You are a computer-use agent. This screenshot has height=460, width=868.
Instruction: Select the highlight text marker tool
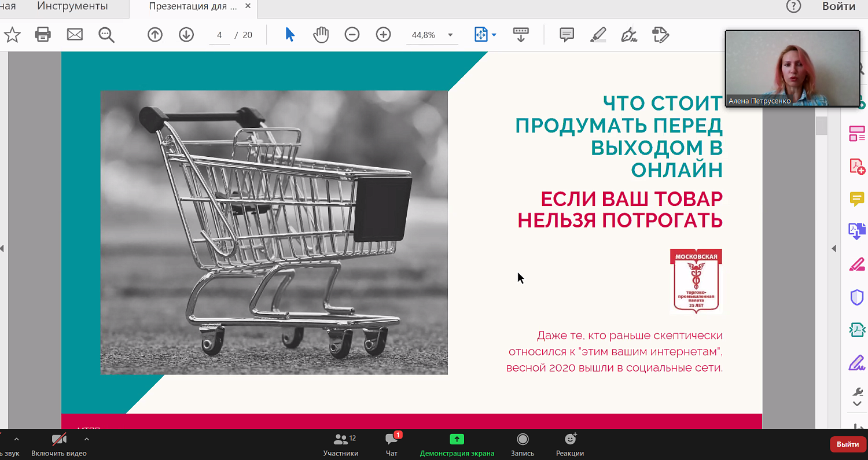click(x=598, y=35)
